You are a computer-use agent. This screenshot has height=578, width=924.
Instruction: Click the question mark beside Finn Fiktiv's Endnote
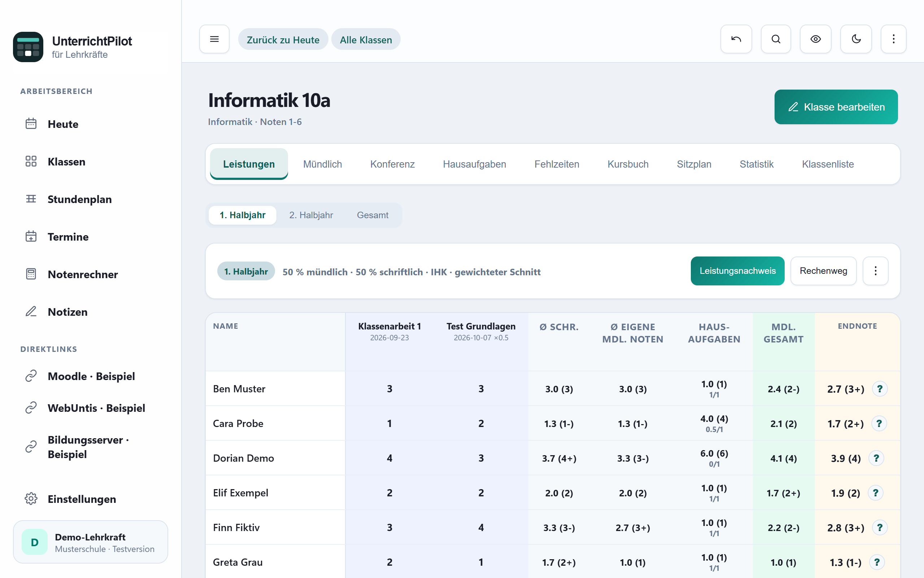click(880, 527)
